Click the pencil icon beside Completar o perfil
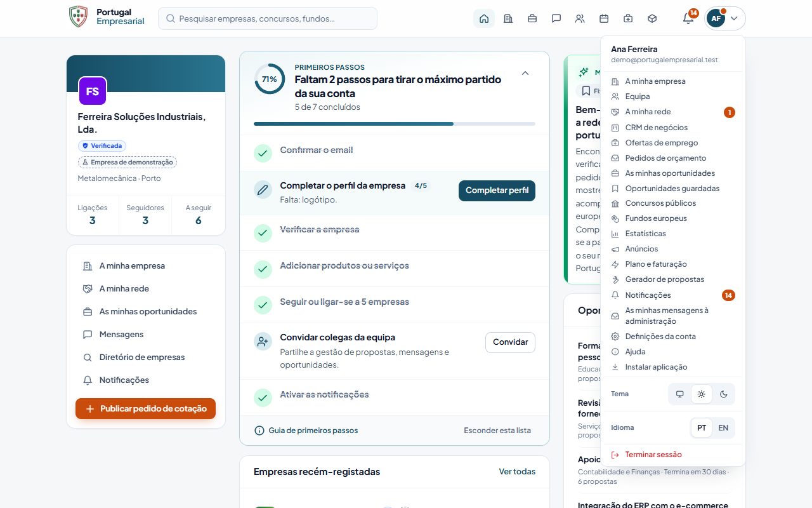The height and width of the screenshot is (508, 812). 263,189
